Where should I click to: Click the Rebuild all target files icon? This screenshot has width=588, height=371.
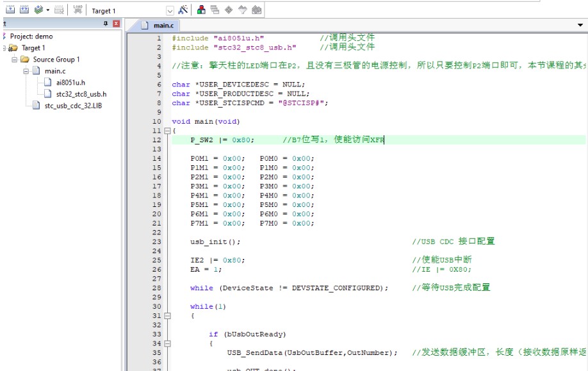tap(24, 10)
